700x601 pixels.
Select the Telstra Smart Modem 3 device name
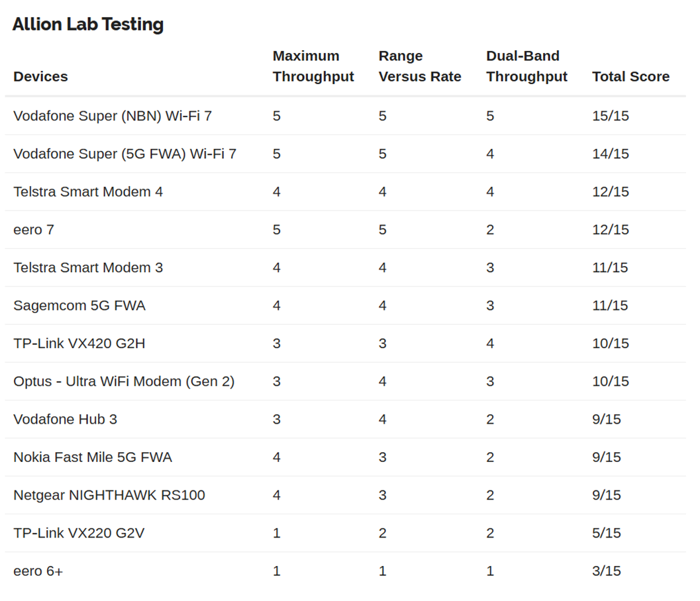point(88,267)
